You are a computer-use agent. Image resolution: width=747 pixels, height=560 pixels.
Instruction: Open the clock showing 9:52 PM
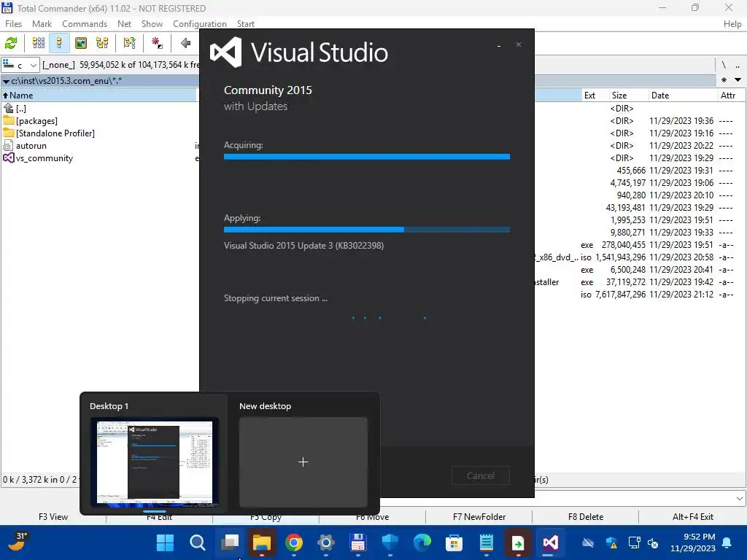coord(693,542)
